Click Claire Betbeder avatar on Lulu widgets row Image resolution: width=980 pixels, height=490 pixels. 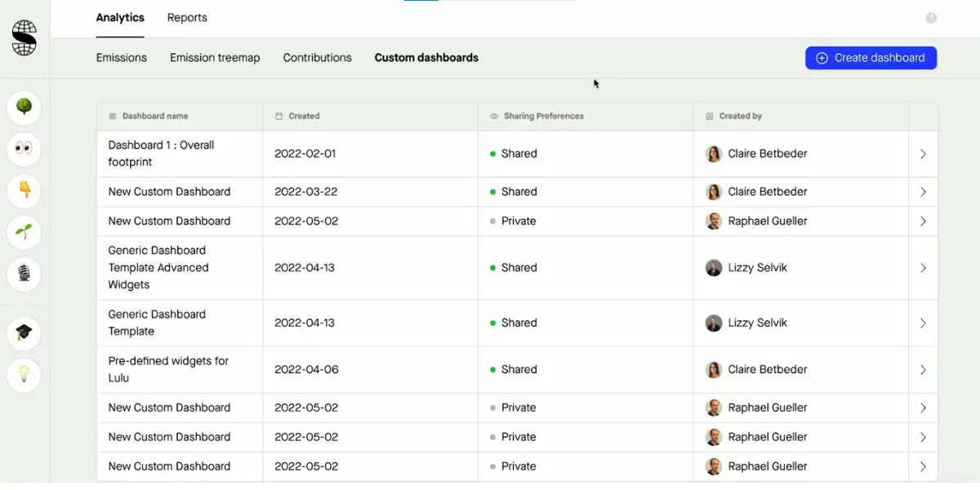714,369
